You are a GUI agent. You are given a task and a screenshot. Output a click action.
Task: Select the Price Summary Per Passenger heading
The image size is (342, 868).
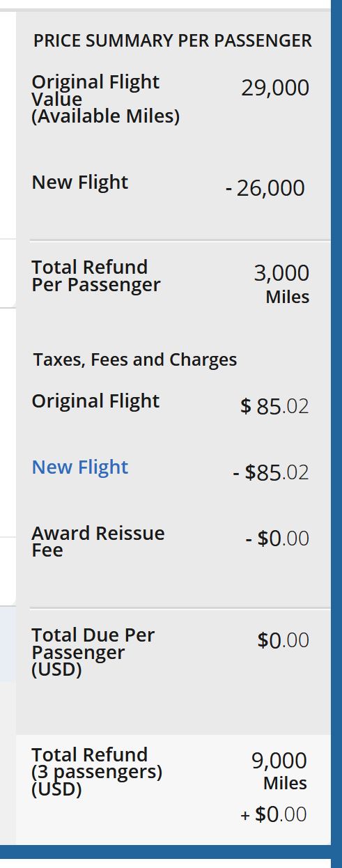click(x=173, y=40)
